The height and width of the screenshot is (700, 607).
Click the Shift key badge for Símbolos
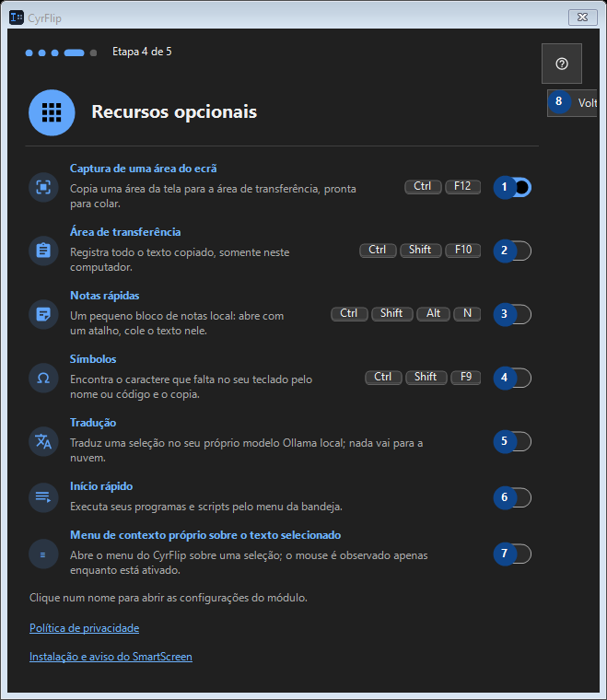click(426, 378)
